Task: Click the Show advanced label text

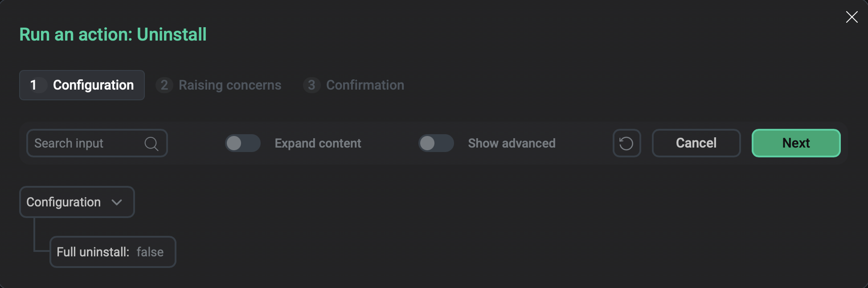Action: point(512,143)
